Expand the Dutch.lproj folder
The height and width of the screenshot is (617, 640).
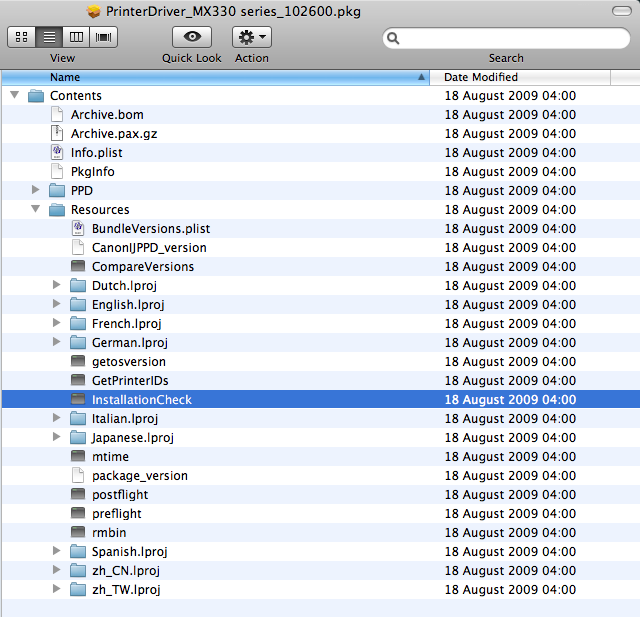pyautogui.click(x=56, y=285)
